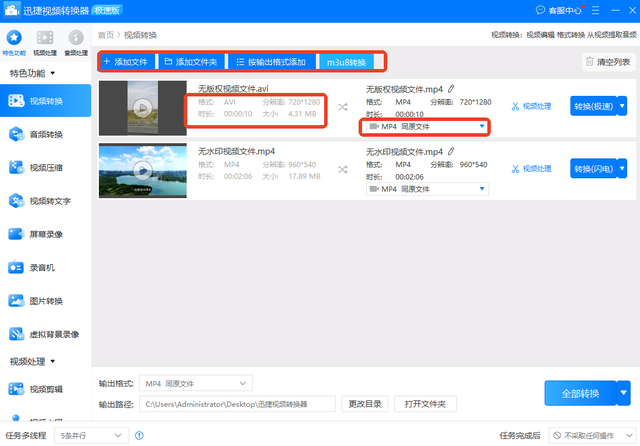The image size is (640, 446).
Task: Edit output name 无版权视频文件.mp4 with pencil
Action: coord(451,89)
